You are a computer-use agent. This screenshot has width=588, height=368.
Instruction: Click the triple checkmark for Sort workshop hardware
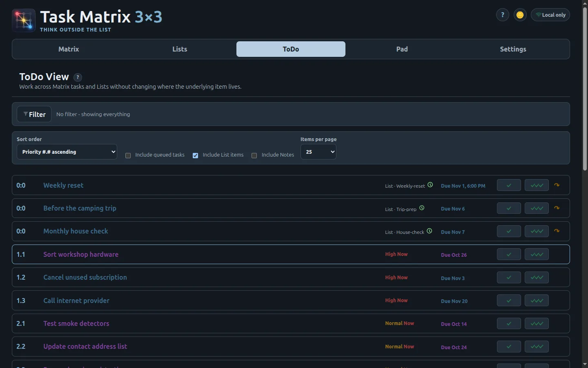(x=537, y=254)
